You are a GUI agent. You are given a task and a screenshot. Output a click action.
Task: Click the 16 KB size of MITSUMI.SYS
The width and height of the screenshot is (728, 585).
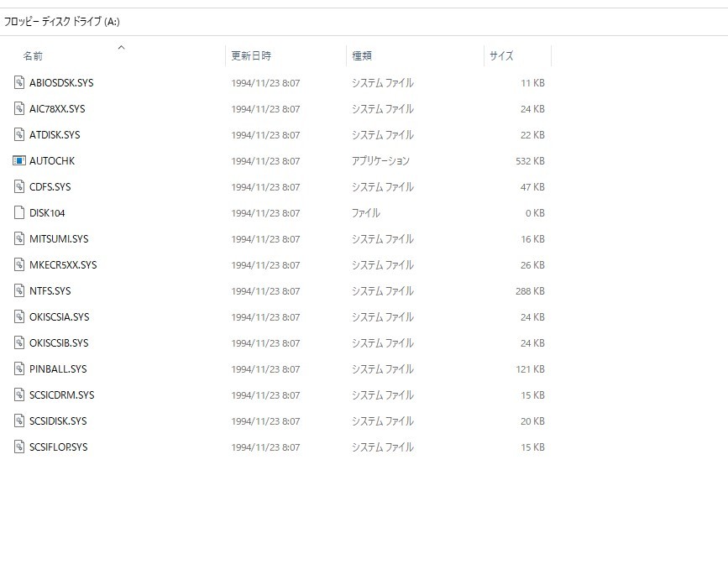(532, 238)
